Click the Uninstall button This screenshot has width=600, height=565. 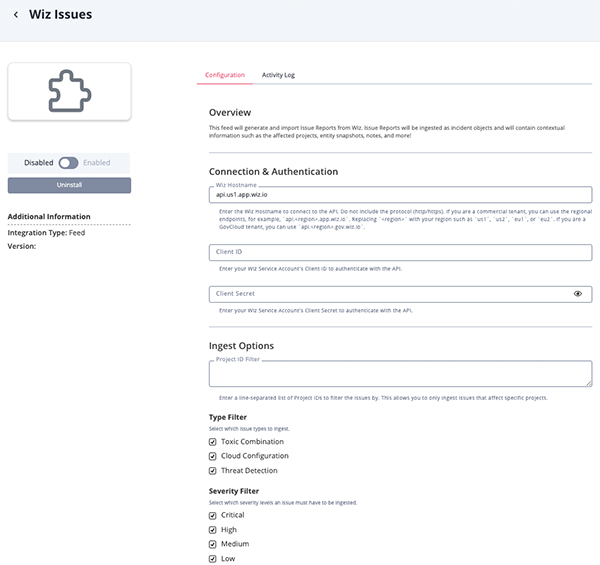click(69, 185)
